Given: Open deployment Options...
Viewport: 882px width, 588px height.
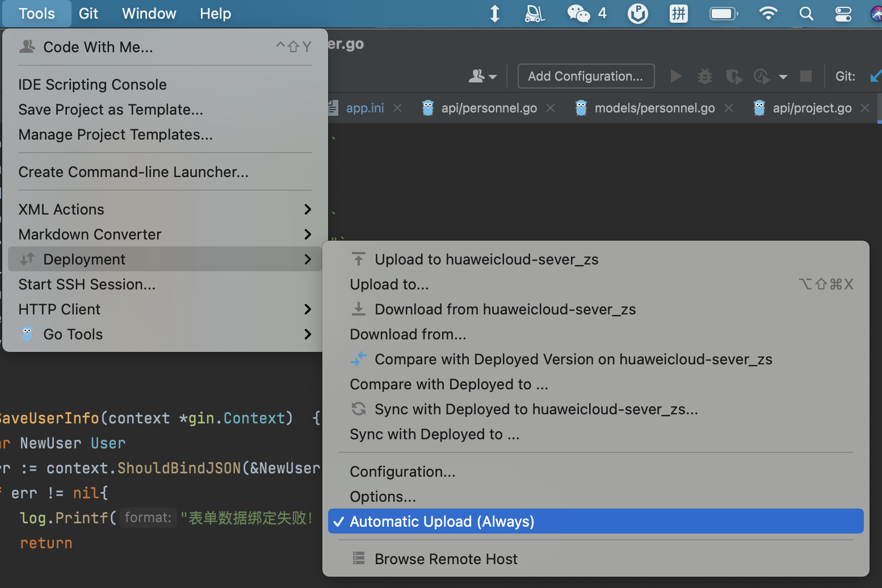Looking at the screenshot, I should click(x=596, y=497).
